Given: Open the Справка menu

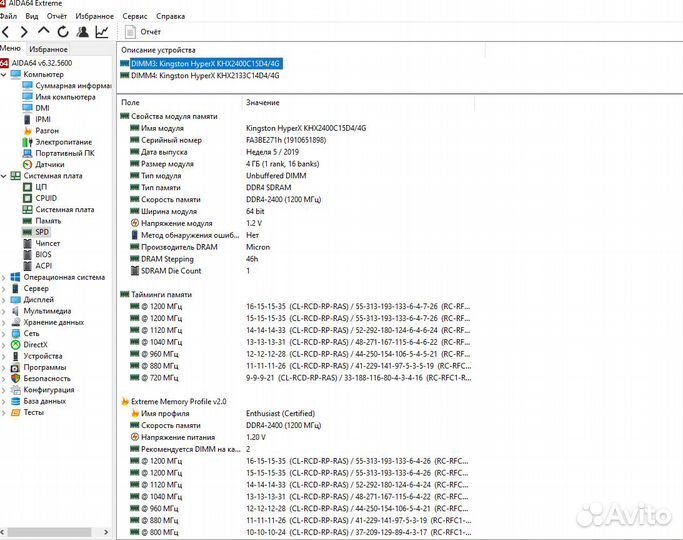Looking at the screenshot, I should click(x=170, y=16).
